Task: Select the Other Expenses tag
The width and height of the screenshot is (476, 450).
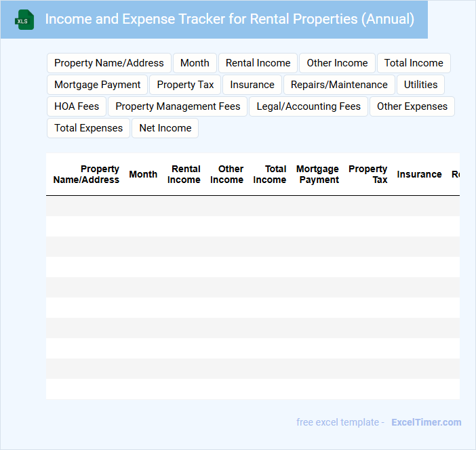Action: [412, 106]
